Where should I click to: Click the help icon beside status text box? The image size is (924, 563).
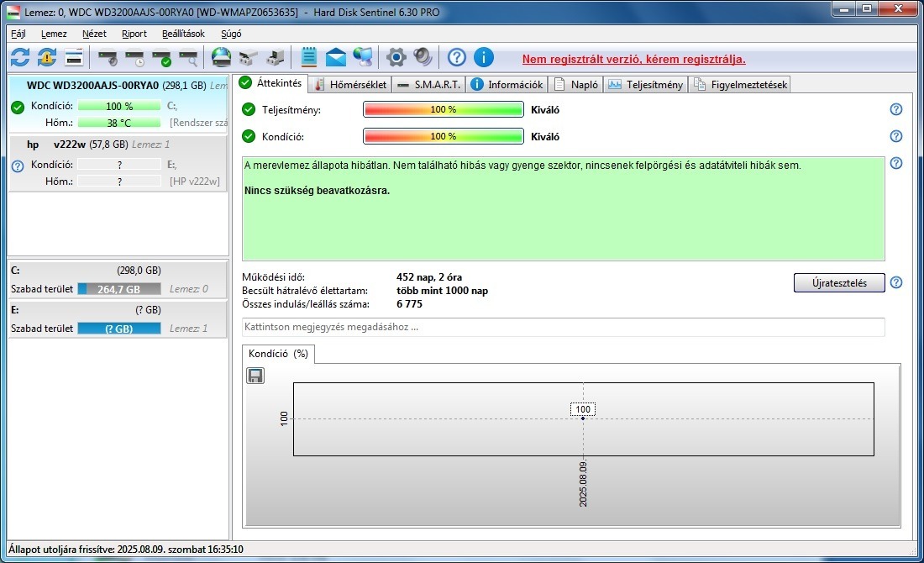tap(895, 163)
